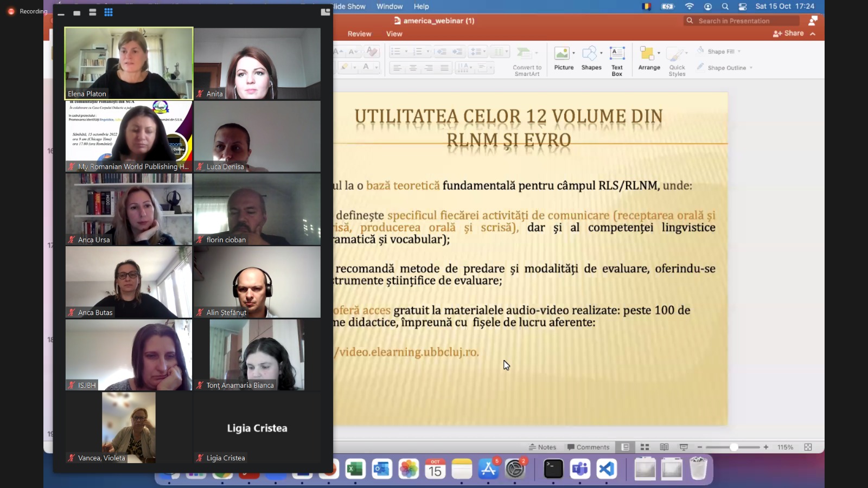Click the Picture insert icon

tap(562, 54)
